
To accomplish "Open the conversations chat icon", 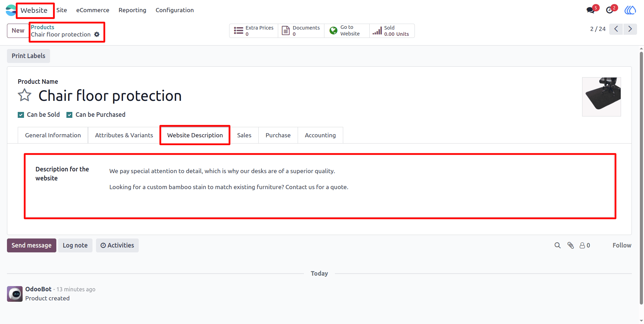I will (x=590, y=10).
